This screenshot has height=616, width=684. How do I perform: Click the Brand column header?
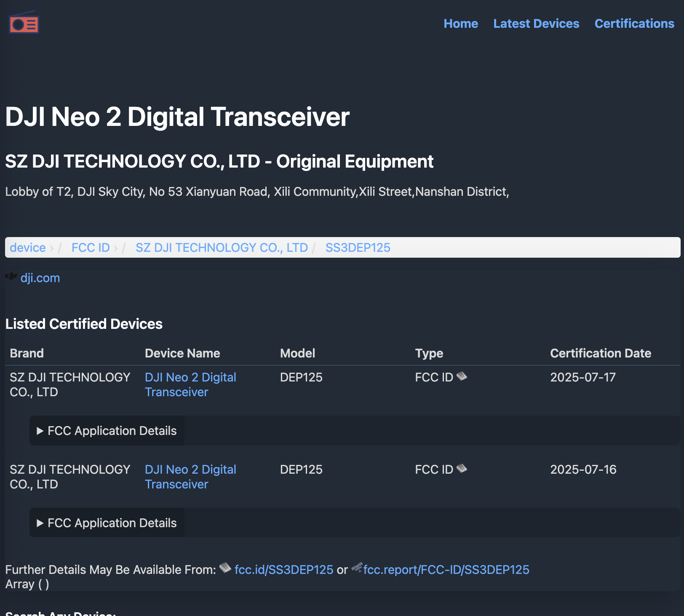pyautogui.click(x=27, y=353)
